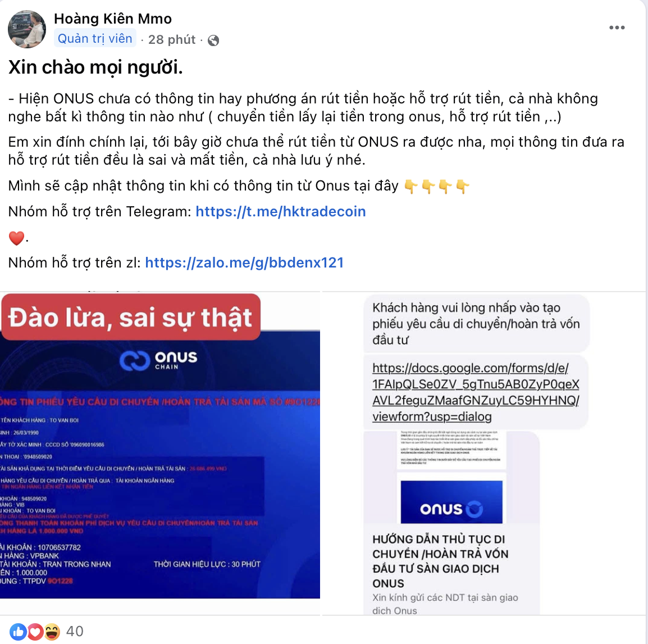Image resolution: width=648 pixels, height=644 pixels.
Task: Open the 28 phút post timestamp
Action: click(x=171, y=39)
